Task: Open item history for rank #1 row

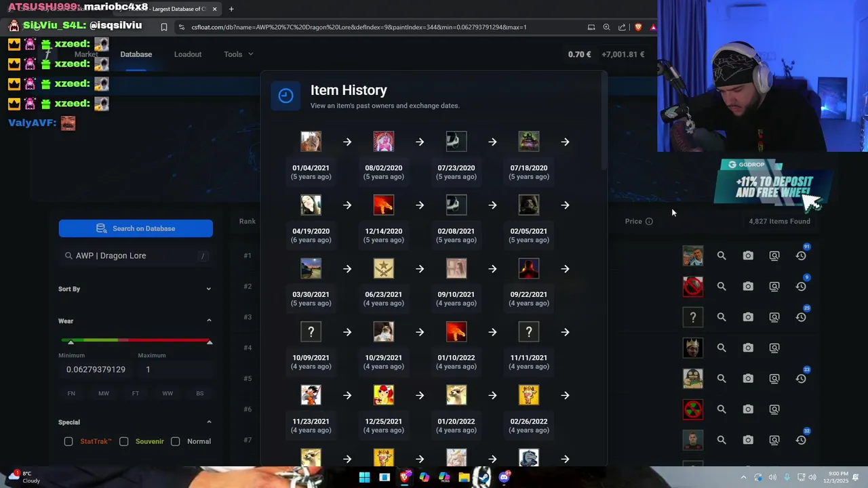Action: click(801, 256)
